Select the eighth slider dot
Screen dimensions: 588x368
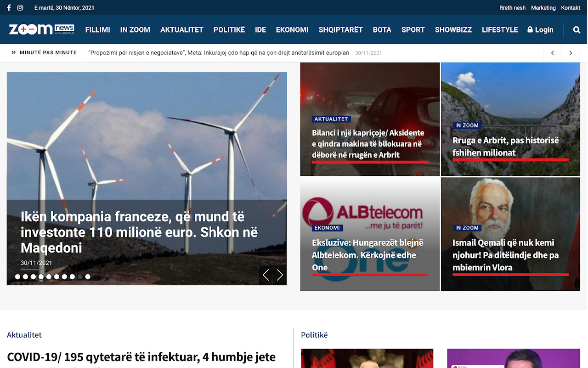(x=72, y=277)
